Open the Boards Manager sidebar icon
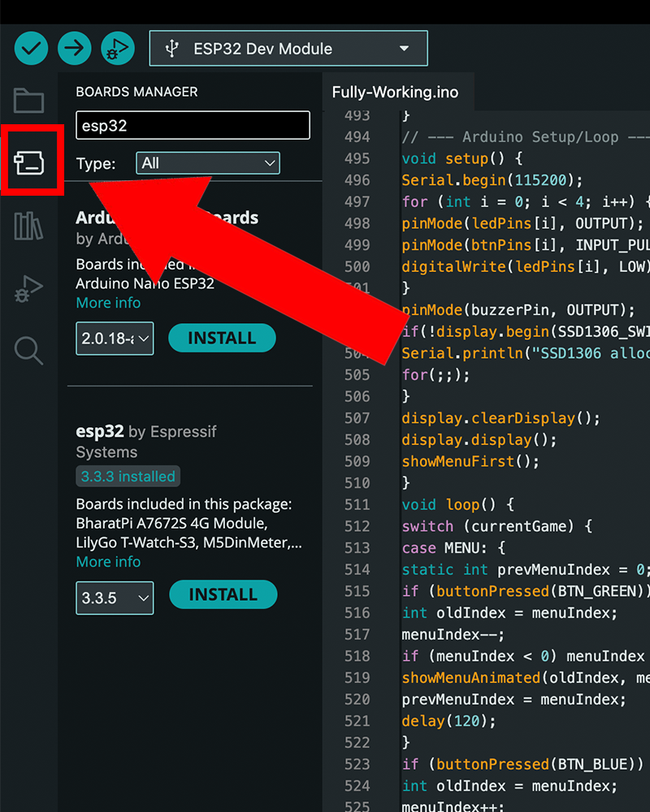This screenshot has width=650, height=812. (x=30, y=163)
